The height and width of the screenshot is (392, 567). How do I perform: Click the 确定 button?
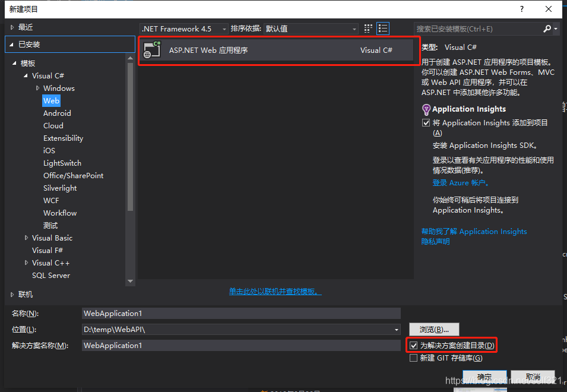pos(484,377)
